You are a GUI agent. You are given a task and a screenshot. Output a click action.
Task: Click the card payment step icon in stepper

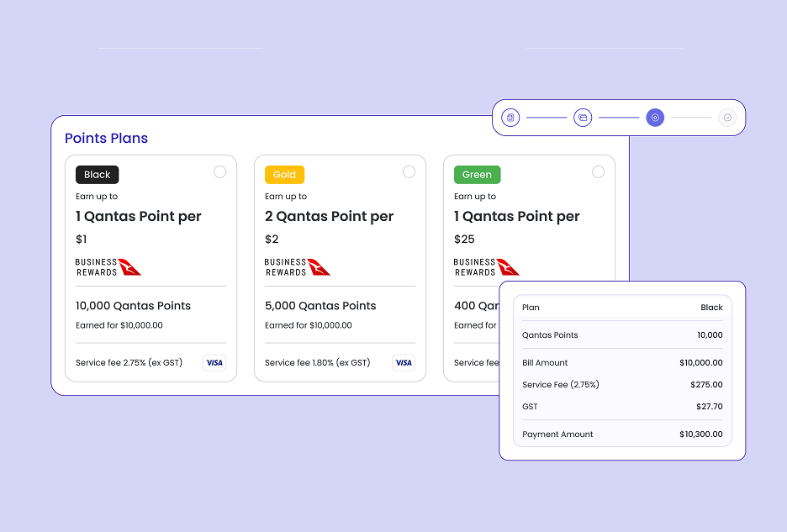coord(583,118)
